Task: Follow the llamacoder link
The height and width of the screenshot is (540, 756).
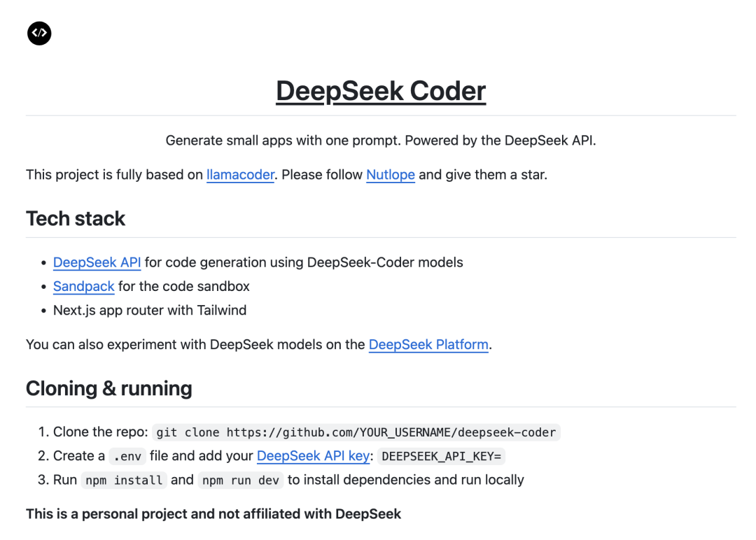Action: point(240,174)
